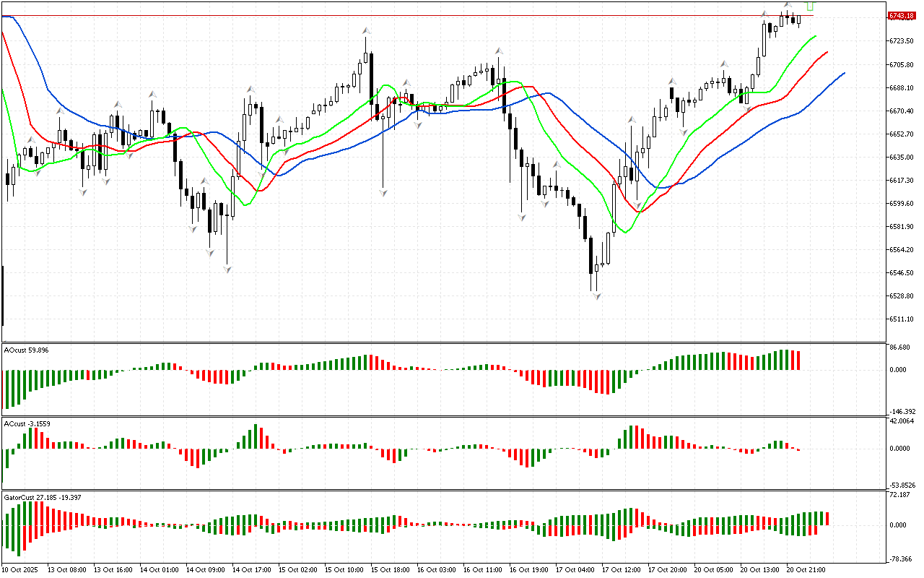Click the red current price label 6743.18

click(902, 15)
